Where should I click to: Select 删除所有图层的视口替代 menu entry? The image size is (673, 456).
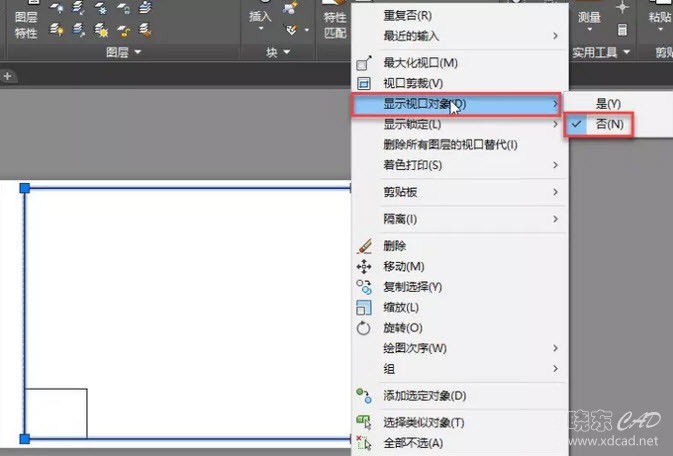click(450, 145)
